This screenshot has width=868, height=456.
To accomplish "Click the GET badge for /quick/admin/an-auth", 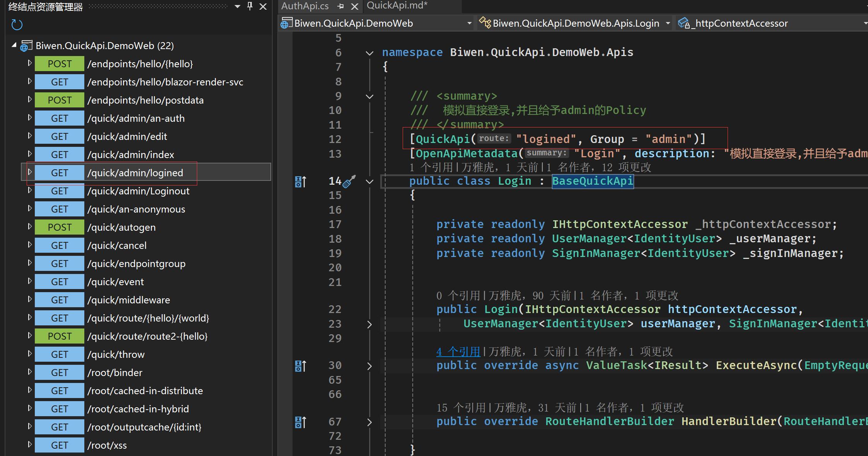I will [60, 118].
